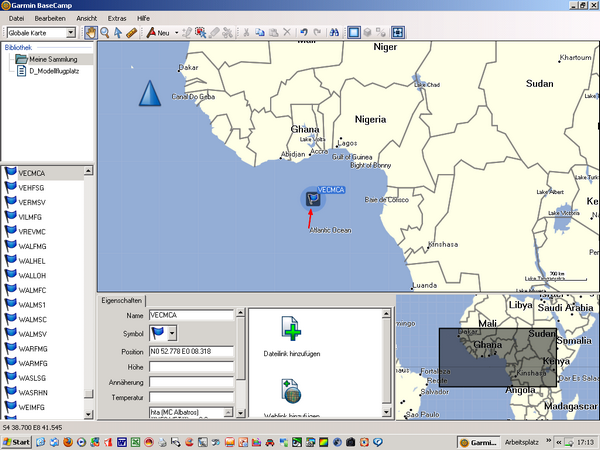Select the Zoom magnifier tool

click(104, 33)
